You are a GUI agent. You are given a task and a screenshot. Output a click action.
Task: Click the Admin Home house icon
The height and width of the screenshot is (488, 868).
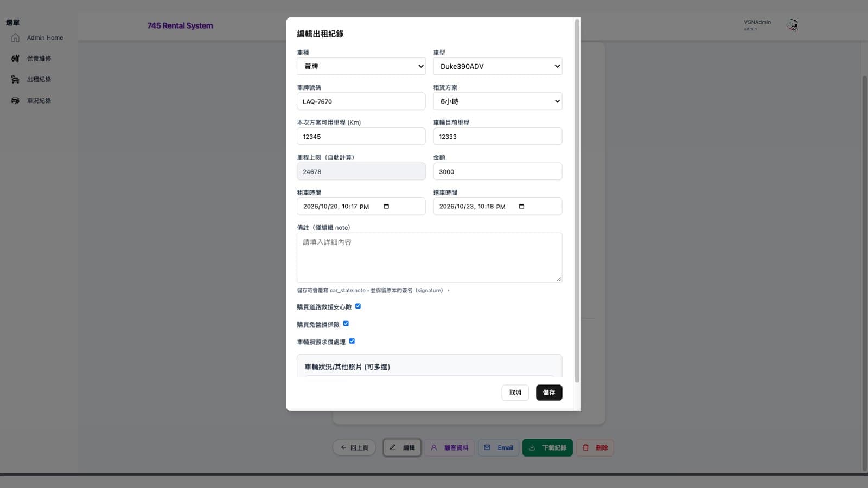(15, 38)
